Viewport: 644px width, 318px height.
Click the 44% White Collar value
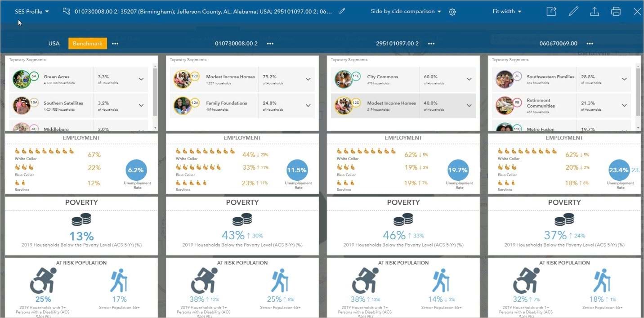pos(249,155)
